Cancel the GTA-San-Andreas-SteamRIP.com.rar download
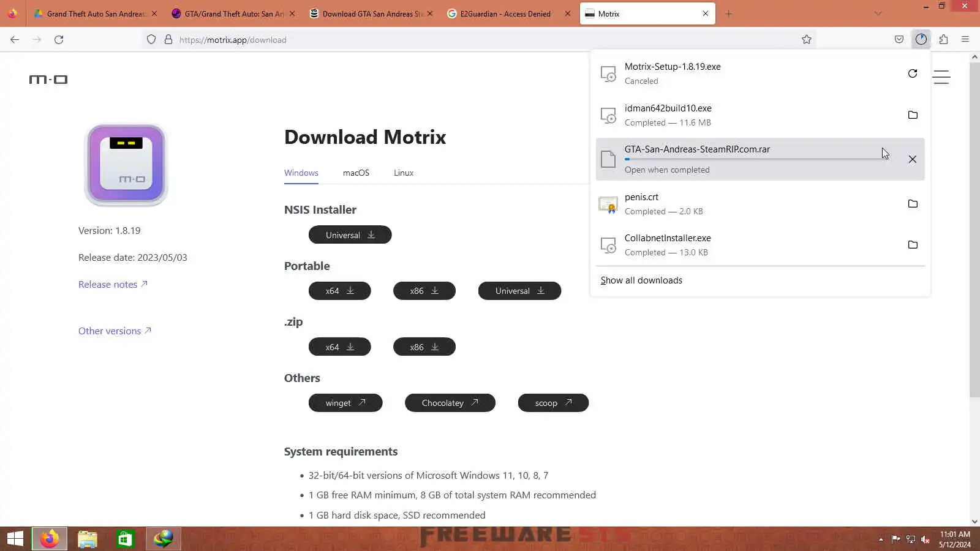The width and height of the screenshot is (980, 551). click(x=913, y=159)
